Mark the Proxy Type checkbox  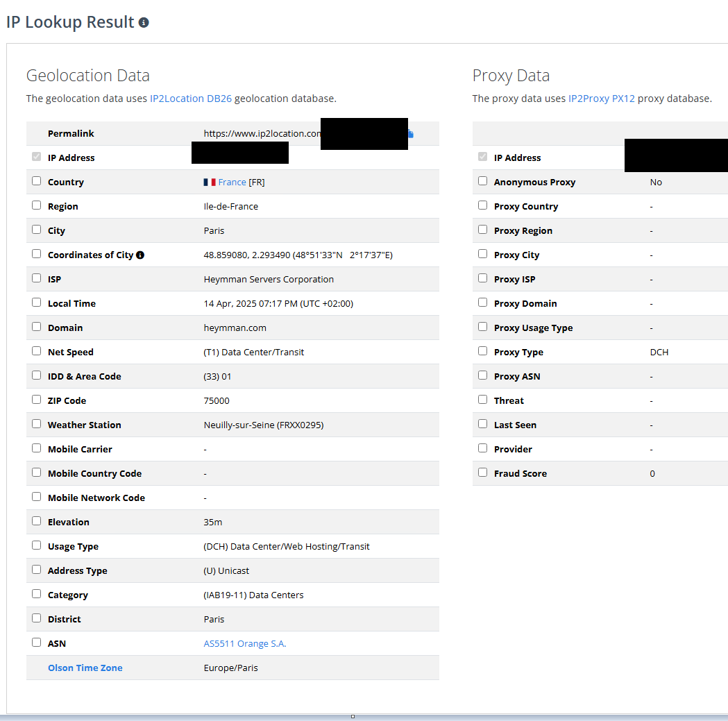(x=483, y=351)
